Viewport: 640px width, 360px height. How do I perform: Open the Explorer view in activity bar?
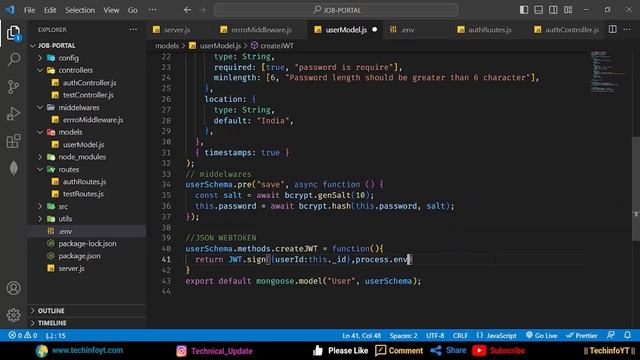pyautogui.click(x=13, y=33)
